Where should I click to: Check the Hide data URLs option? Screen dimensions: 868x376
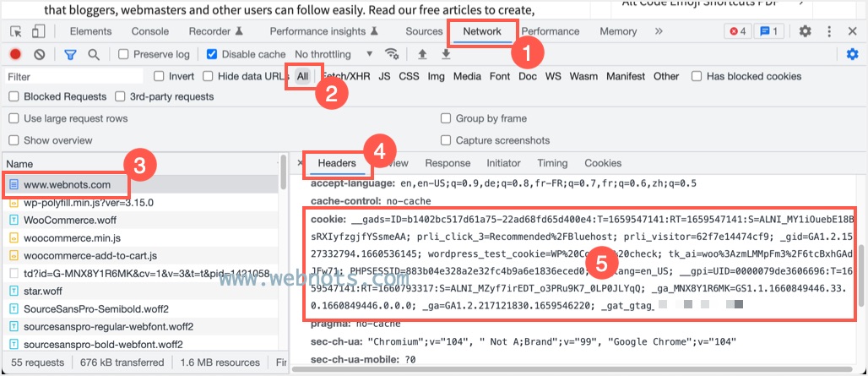click(x=208, y=76)
